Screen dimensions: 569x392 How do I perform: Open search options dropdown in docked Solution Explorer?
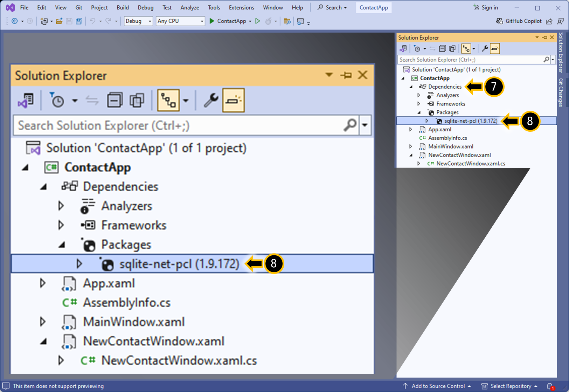coord(553,60)
